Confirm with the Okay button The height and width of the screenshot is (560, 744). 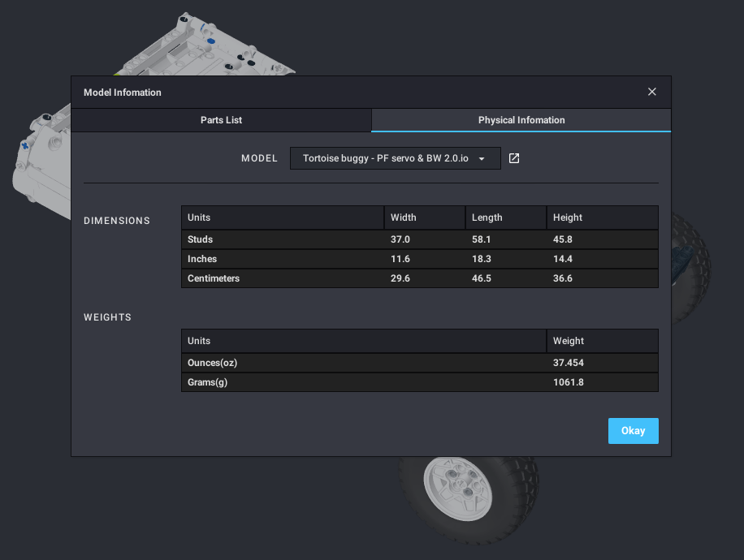click(x=633, y=430)
